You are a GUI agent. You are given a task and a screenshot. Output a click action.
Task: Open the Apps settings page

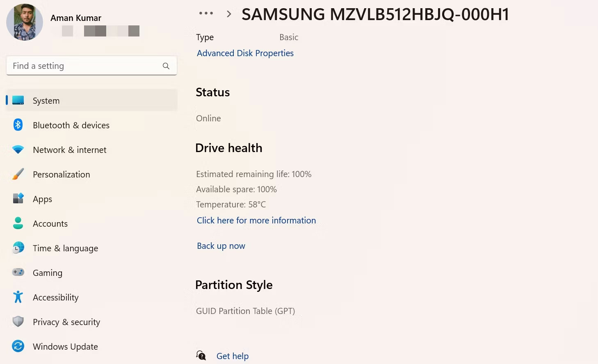92,199
